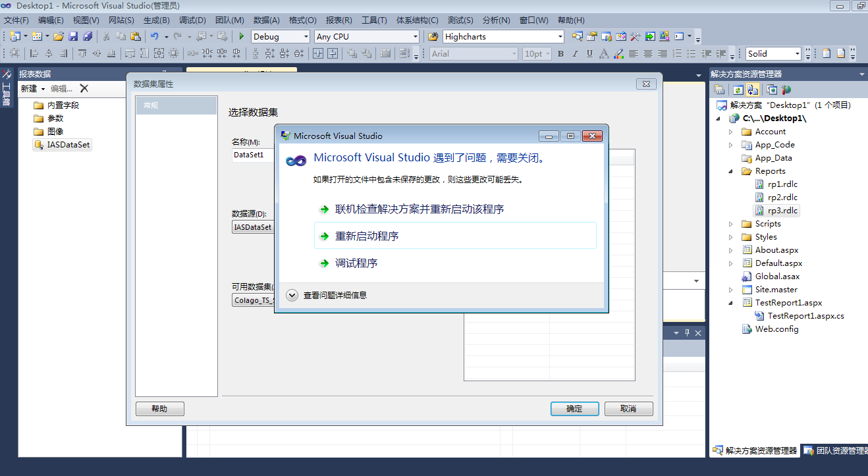
Task: Open the 调试(D) menu
Action: pyautogui.click(x=192, y=20)
